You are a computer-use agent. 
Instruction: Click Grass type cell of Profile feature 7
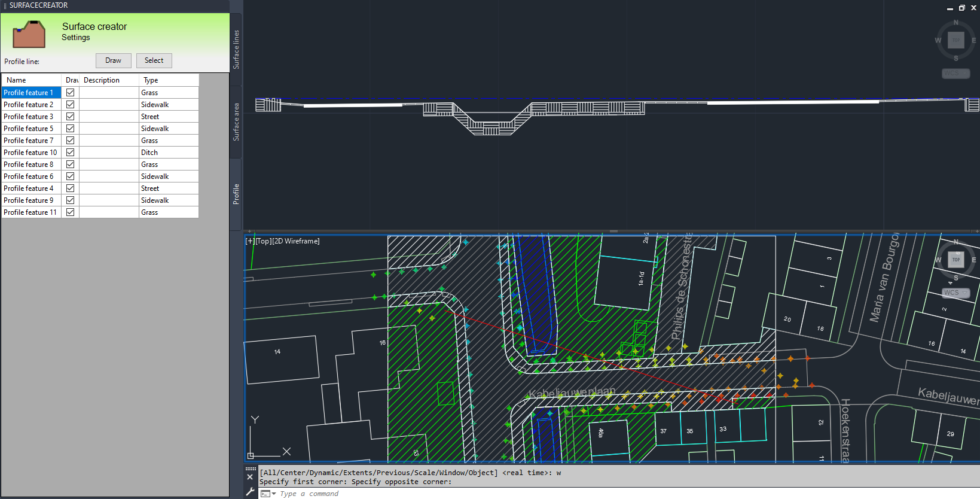click(x=169, y=141)
